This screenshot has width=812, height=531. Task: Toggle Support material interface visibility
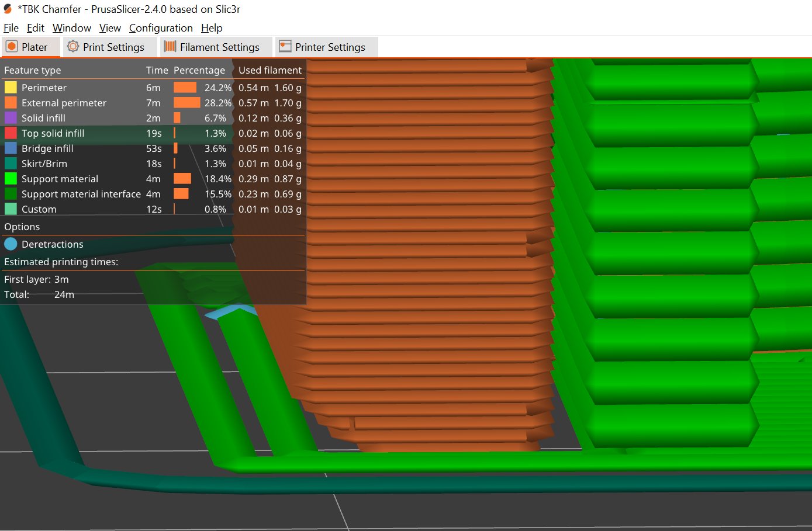[x=153, y=194]
